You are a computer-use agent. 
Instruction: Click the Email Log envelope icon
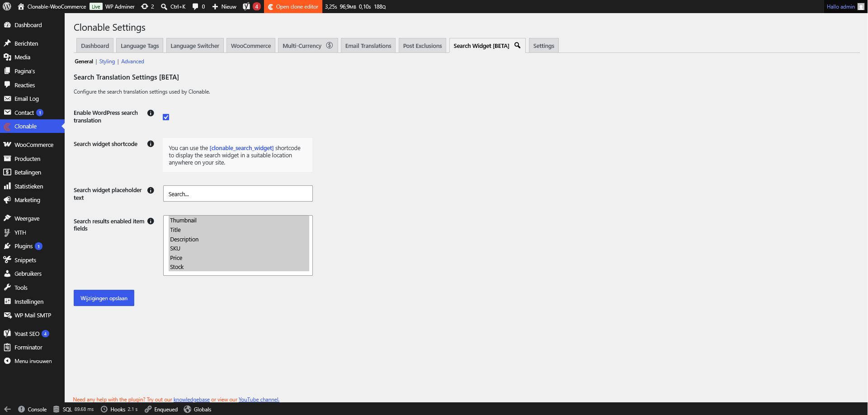point(7,99)
